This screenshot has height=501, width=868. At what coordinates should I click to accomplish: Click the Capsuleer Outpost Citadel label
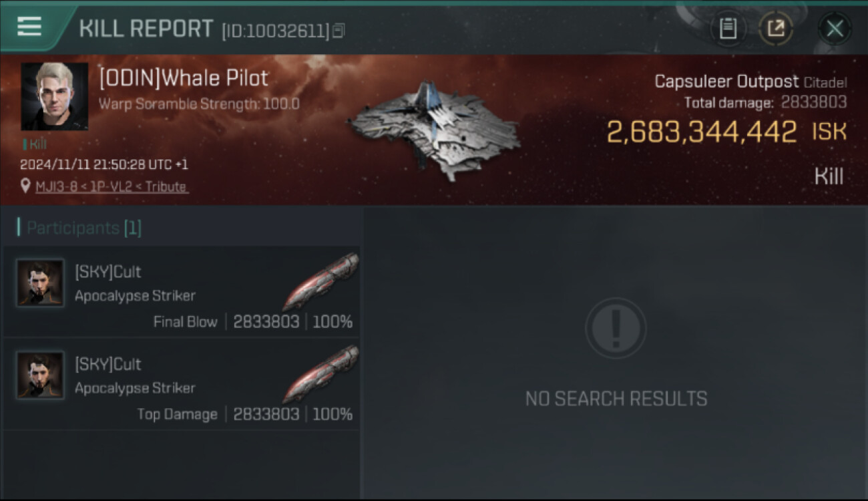750,82
